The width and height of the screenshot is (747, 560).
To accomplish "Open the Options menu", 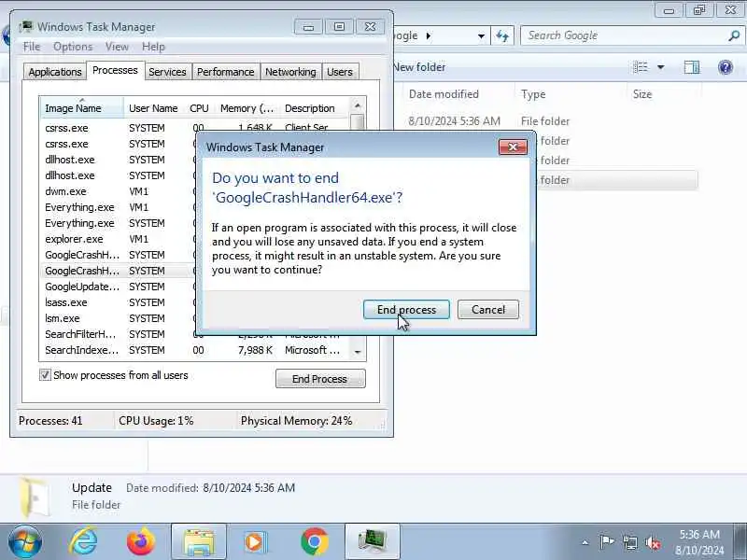I will 73,47.
